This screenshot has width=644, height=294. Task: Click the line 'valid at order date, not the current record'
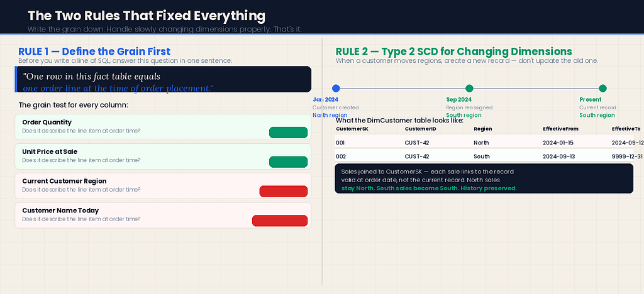coord(420,180)
